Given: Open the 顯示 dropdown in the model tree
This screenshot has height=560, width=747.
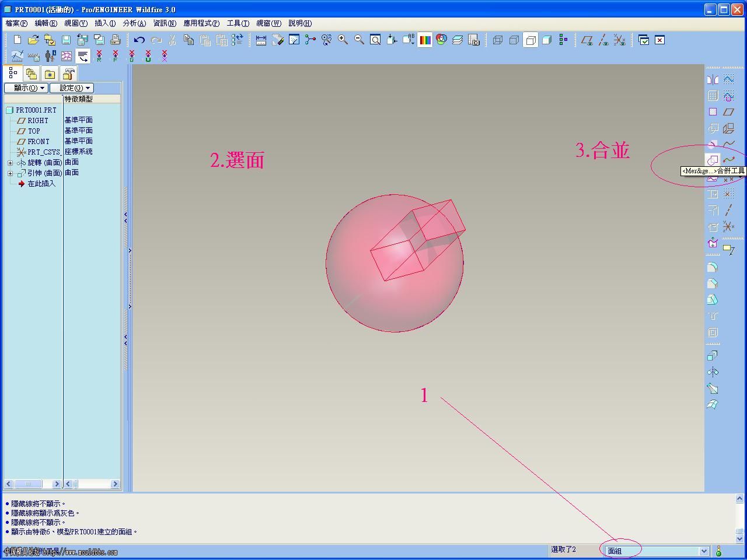Looking at the screenshot, I should coord(26,88).
